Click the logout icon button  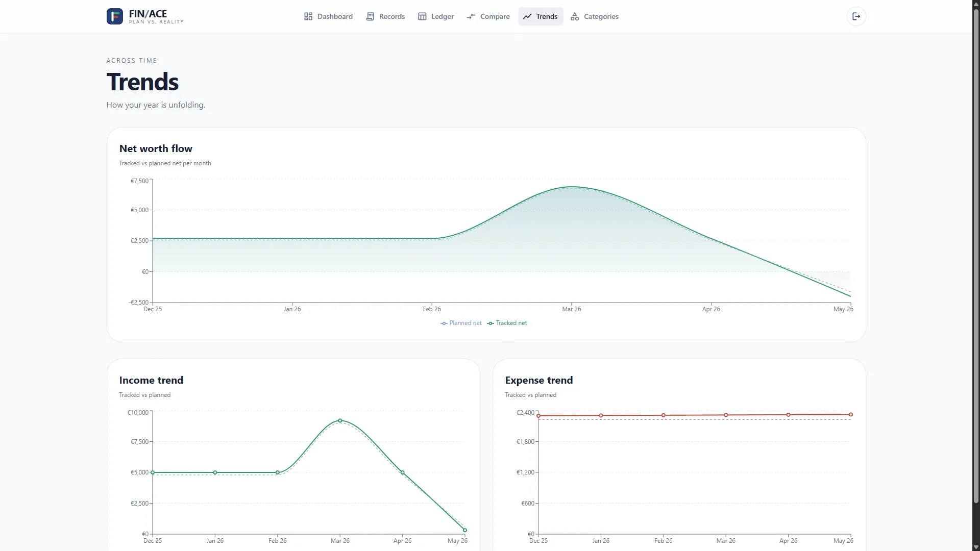[x=856, y=16]
